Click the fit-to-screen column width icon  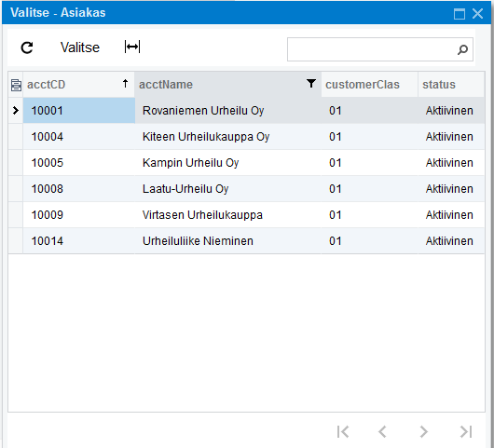[132, 47]
